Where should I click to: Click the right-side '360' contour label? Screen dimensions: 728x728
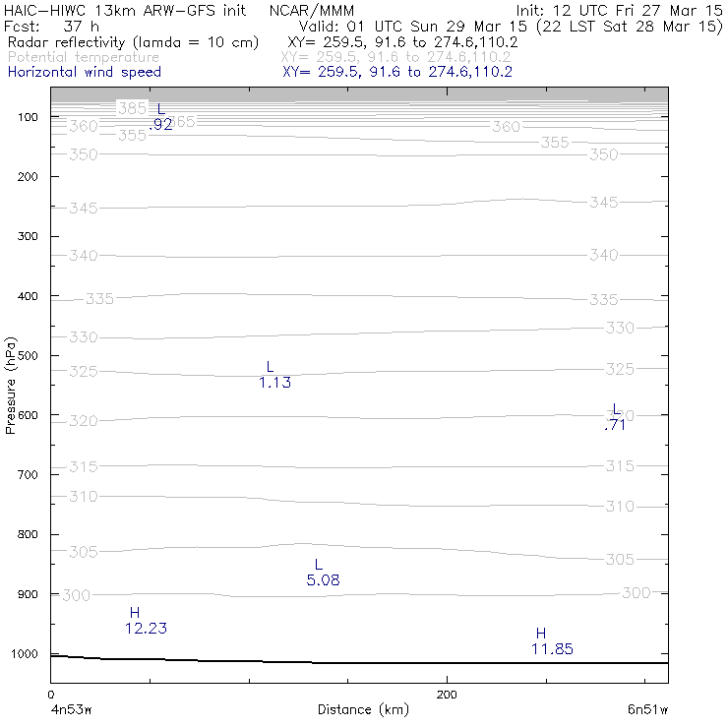(506, 126)
